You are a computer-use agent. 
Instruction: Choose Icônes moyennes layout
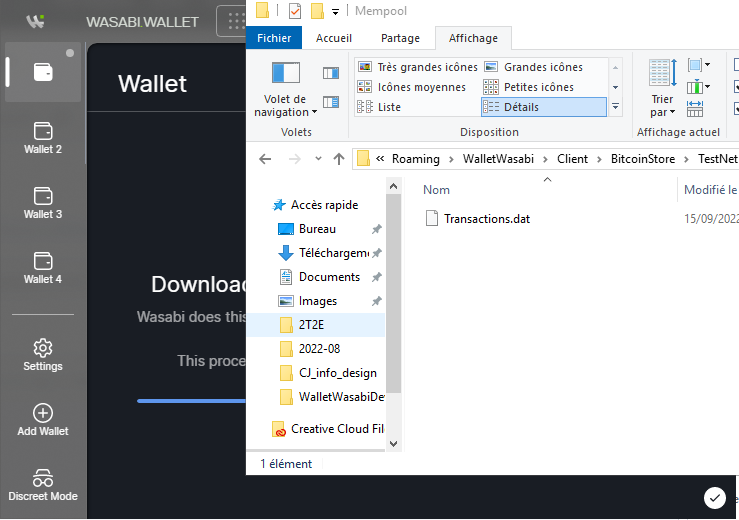[412, 87]
